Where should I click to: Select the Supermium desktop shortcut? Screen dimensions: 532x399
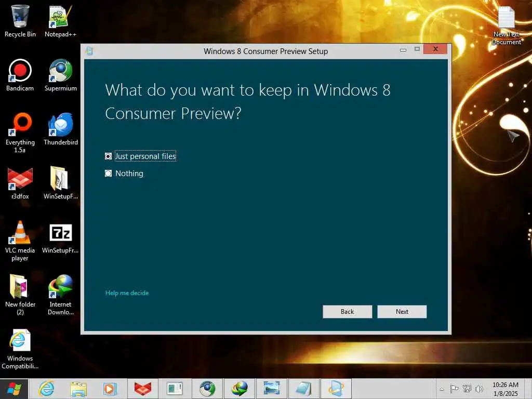click(60, 75)
